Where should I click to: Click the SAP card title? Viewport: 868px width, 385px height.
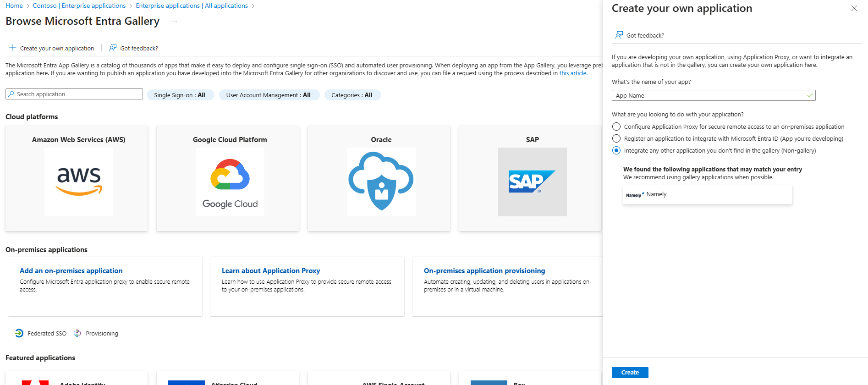(x=533, y=140)
